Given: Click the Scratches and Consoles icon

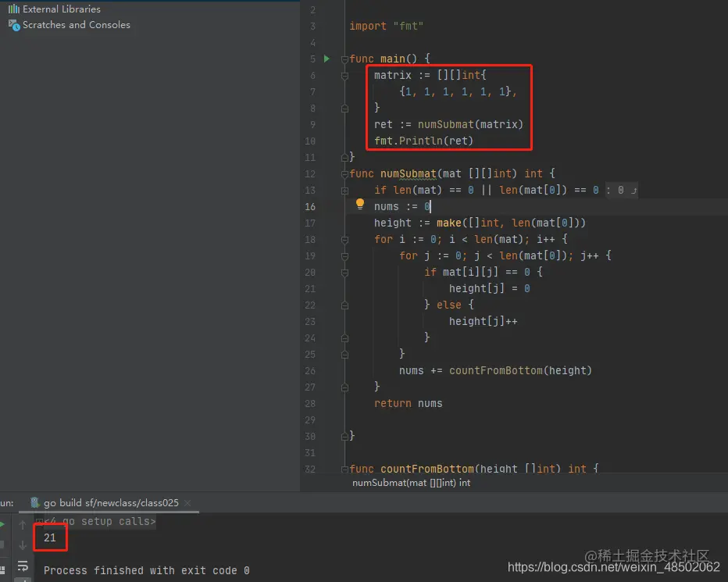Looking at the screenshot, I should pos(14,25).
